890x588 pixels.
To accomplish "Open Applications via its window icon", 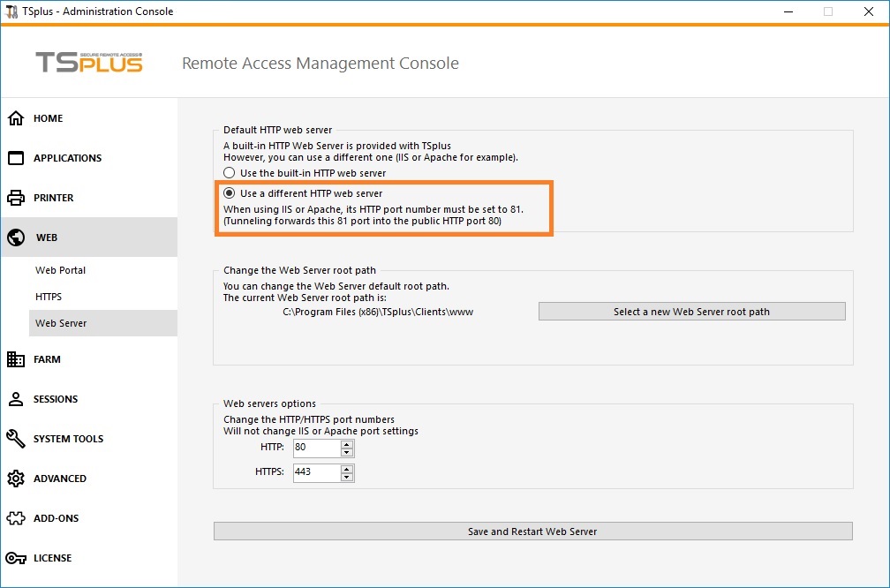I will (16, 158).
